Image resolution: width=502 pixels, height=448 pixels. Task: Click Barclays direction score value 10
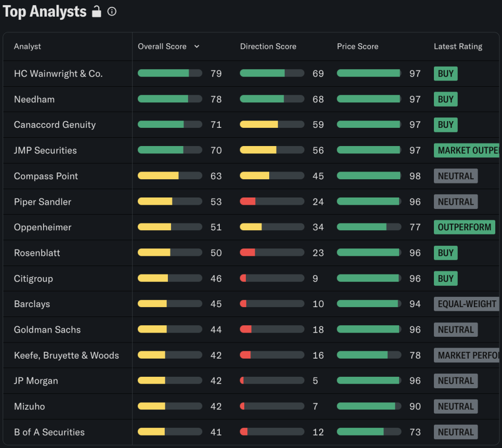(318, 304)
